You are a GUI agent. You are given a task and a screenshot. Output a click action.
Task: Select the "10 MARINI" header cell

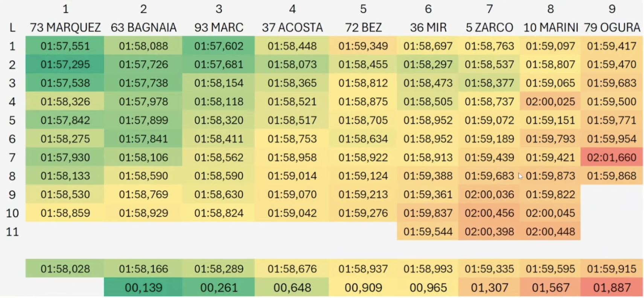[550, 27]
